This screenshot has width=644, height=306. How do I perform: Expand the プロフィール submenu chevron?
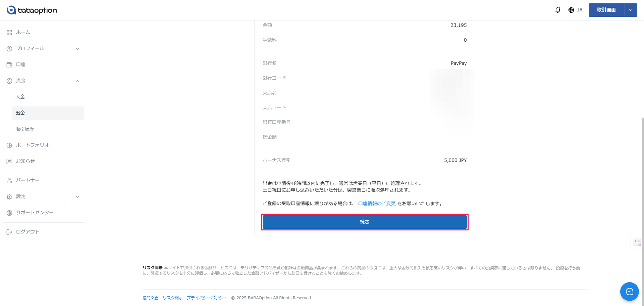click(77, 49)
